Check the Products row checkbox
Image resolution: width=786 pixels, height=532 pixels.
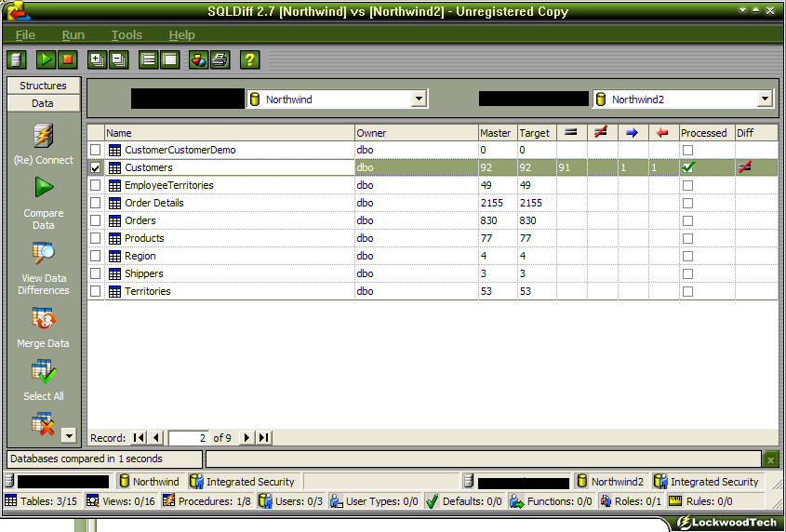click(95, 238)
